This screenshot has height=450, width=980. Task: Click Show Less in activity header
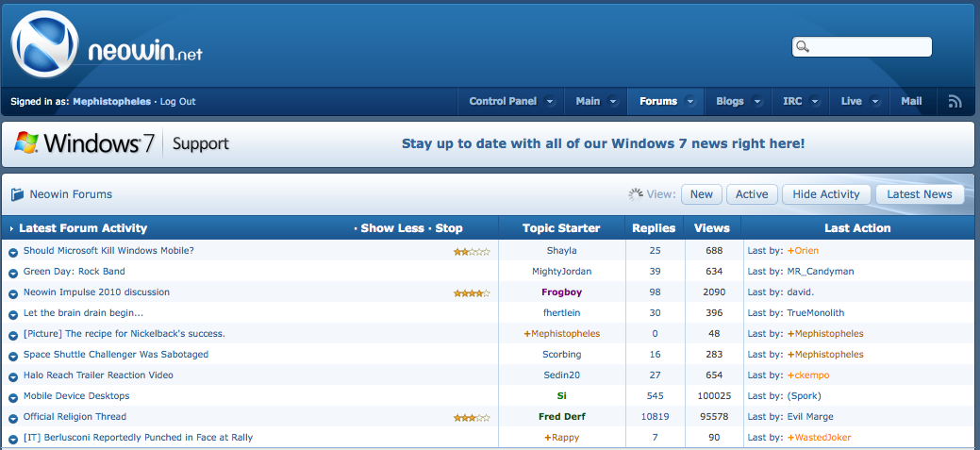[392, 228]
